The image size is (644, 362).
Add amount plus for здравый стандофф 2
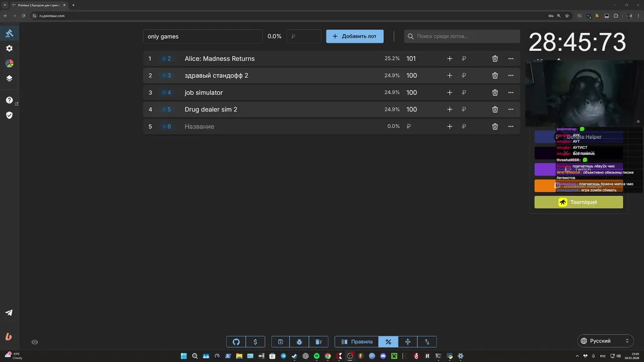click(450, 75)
